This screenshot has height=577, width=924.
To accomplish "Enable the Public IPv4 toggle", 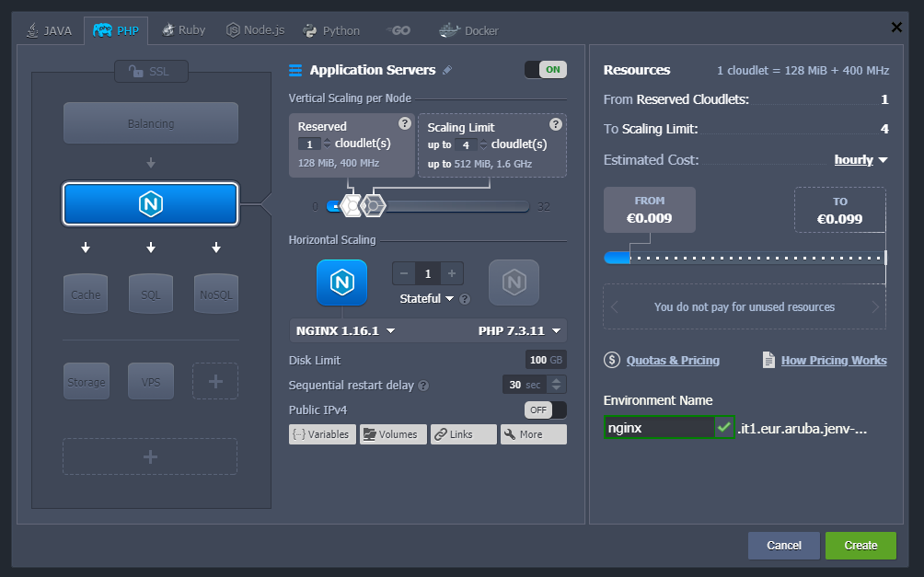I will tap(545, 410).
